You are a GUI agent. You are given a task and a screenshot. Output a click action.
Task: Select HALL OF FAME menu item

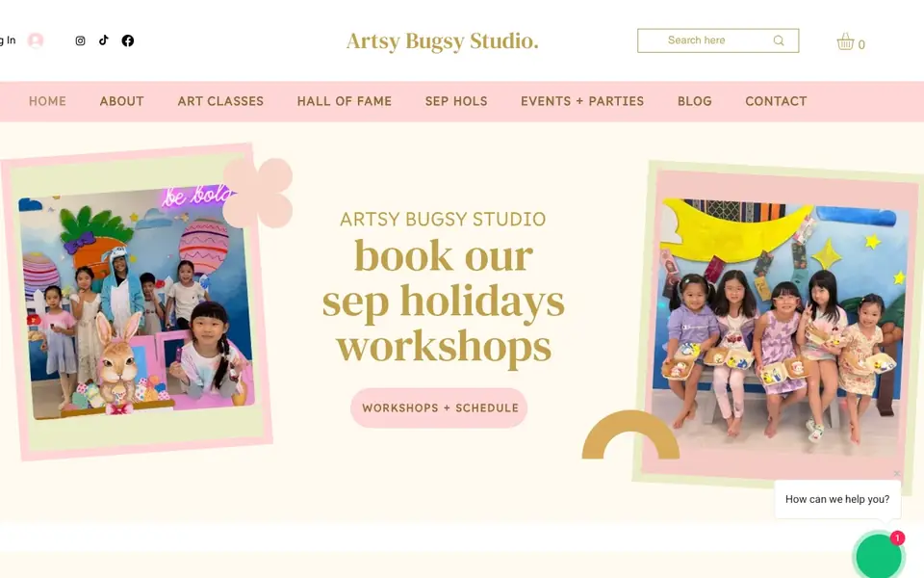[x=345, y=101]
